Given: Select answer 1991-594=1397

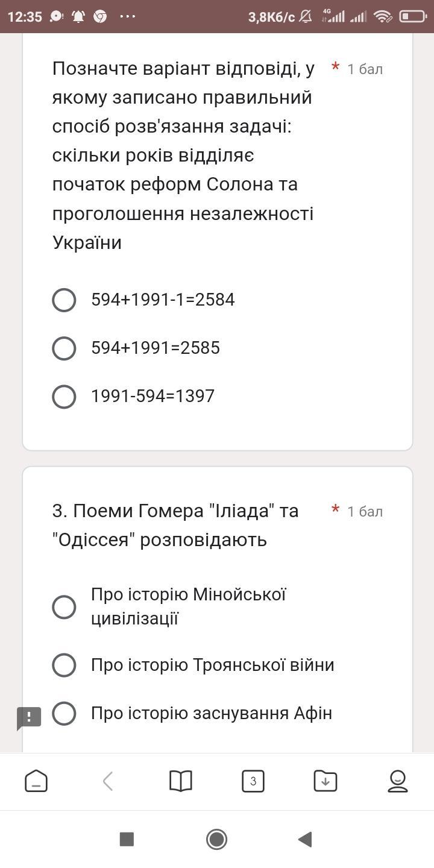Looking at the screenshot, I should [64, 397].
